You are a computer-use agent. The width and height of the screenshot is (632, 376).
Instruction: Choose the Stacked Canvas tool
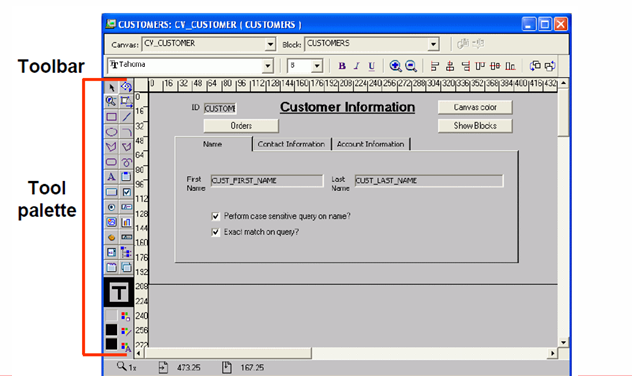126,267
